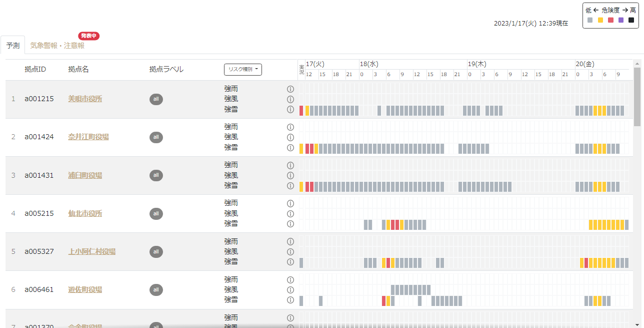Click the red 実況 cell for 美唄市役所 強雪

click(301, 111)
